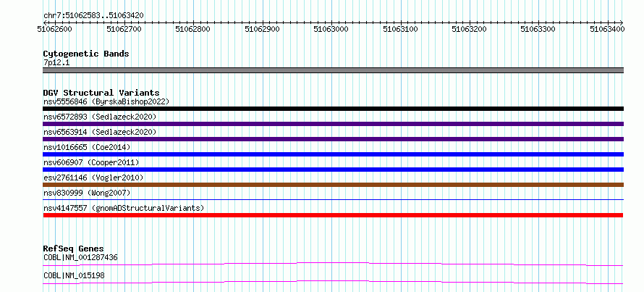644x292 pixels.
Task: Open the nsv830999 (Wong2007) label
Action: click(87, 193)
